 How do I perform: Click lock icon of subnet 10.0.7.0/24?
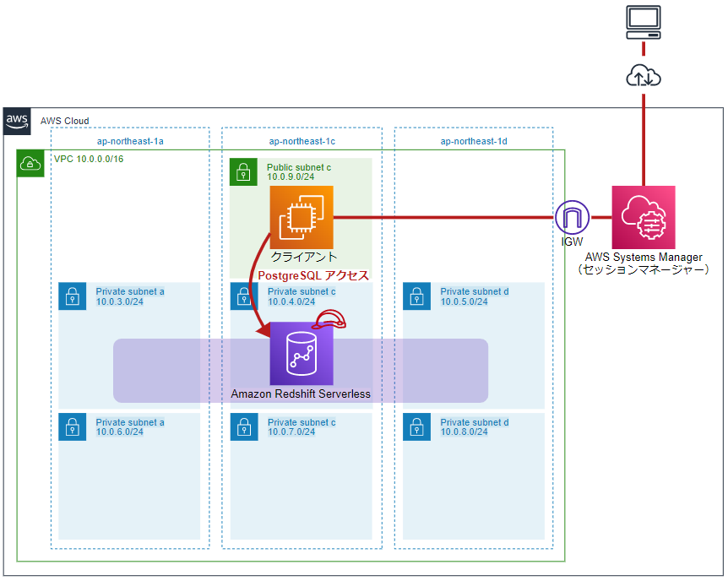click(244, 426)
